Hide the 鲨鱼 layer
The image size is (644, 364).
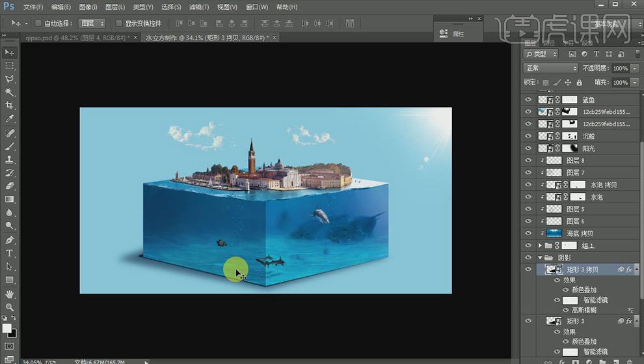point(528,100)
